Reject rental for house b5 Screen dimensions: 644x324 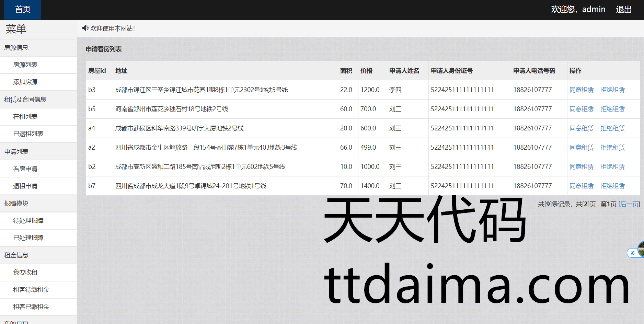pos(612,109)
